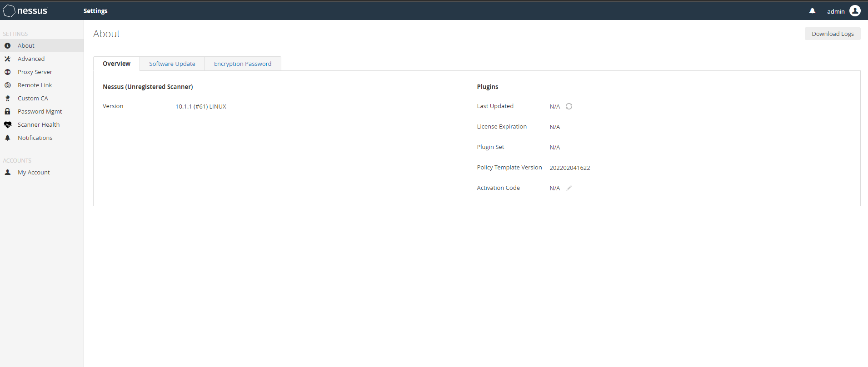Open Password Mgmt settings
This screenshot has height=367, width=868.
tap(42, 111)
